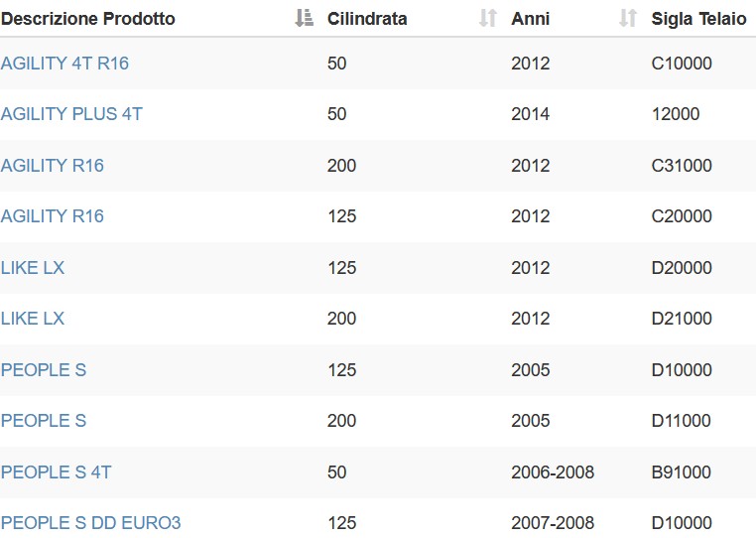Open the AGILITY PLUS 4T link
Screen dimensions: 756x538
[x=71, y=114]
